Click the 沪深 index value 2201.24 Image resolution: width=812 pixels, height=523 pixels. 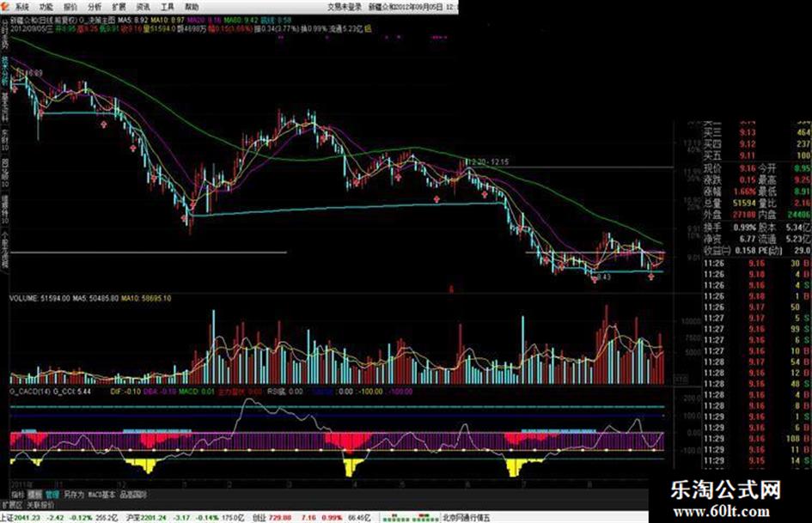[x=152, y=517]
